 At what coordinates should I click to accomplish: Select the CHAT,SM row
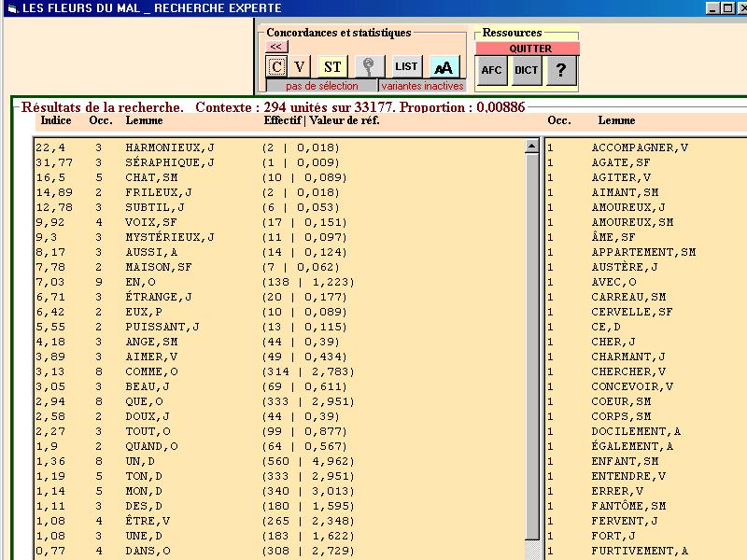coord(278,177)
